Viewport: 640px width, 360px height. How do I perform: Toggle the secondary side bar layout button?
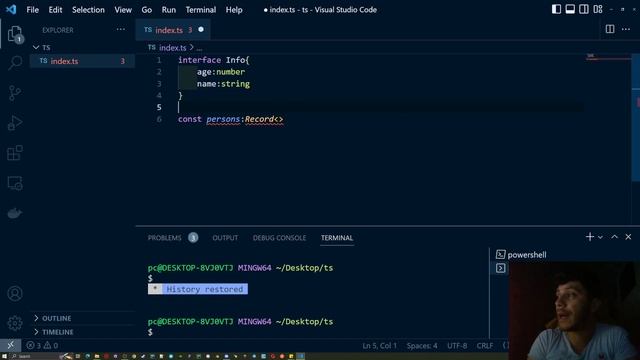(584, 9)
